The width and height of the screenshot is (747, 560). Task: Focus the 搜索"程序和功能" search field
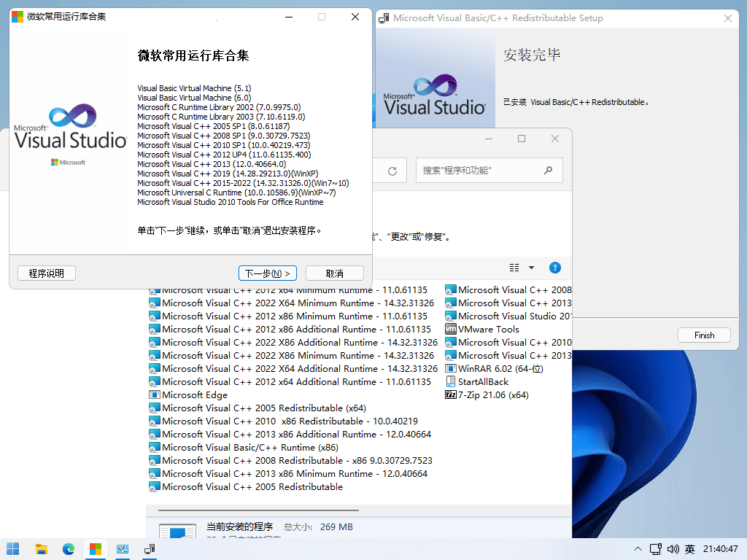pyautogui.click(x=489, y=171)
